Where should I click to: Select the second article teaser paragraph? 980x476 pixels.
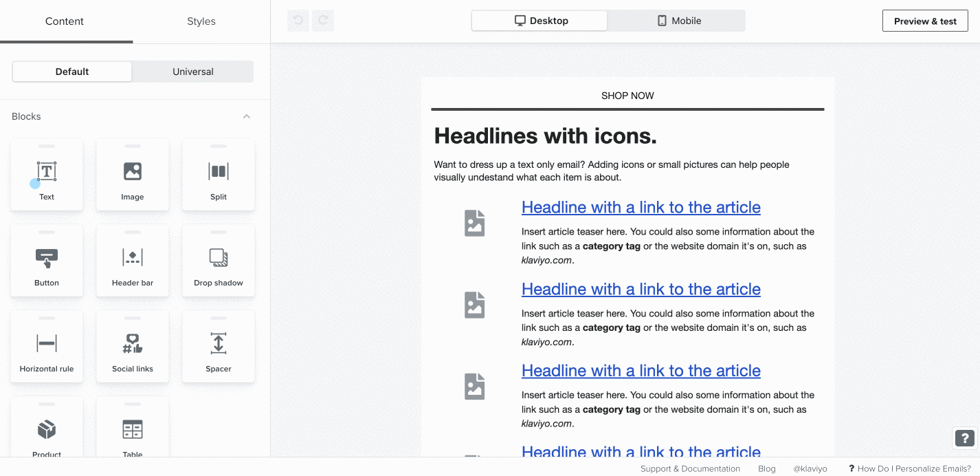tap(668, 327)
